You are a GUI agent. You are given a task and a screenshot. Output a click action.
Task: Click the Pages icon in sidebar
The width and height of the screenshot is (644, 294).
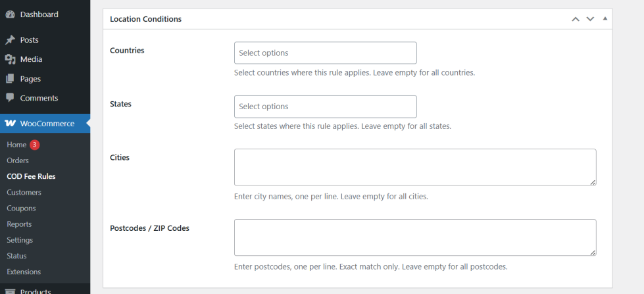tap(10, 79)
